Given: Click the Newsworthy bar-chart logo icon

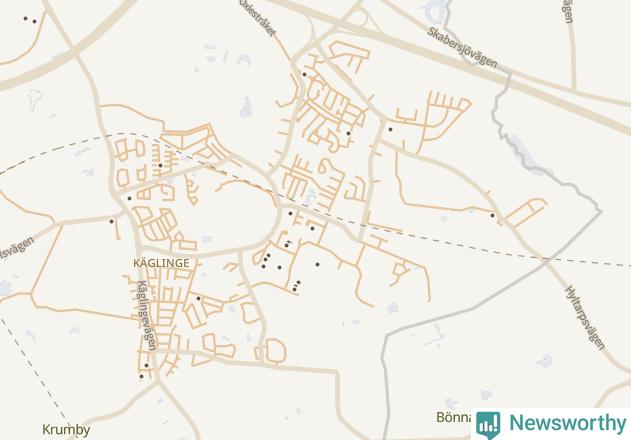Looking at the screenshot, I should pos(488,425).
